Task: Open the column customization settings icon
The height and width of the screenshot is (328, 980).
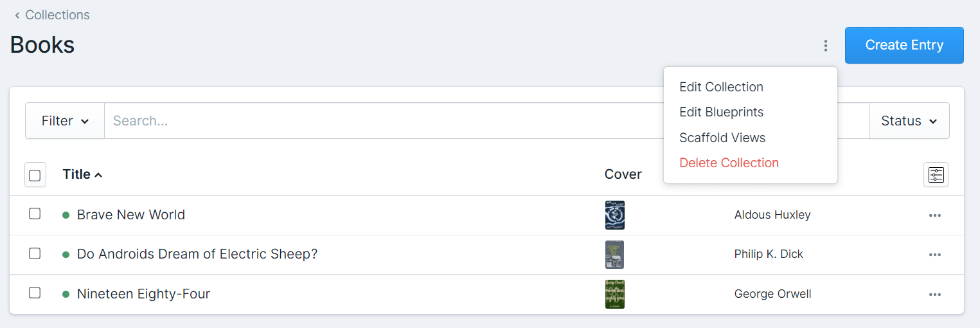Action: pyautogui.click(x=936, y=175)
